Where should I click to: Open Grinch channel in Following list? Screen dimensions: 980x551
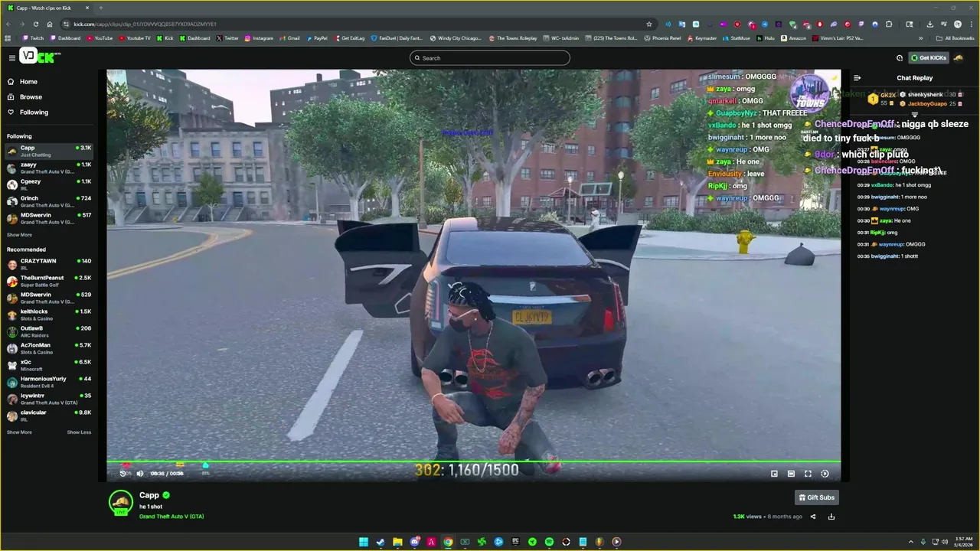(49, 201)
